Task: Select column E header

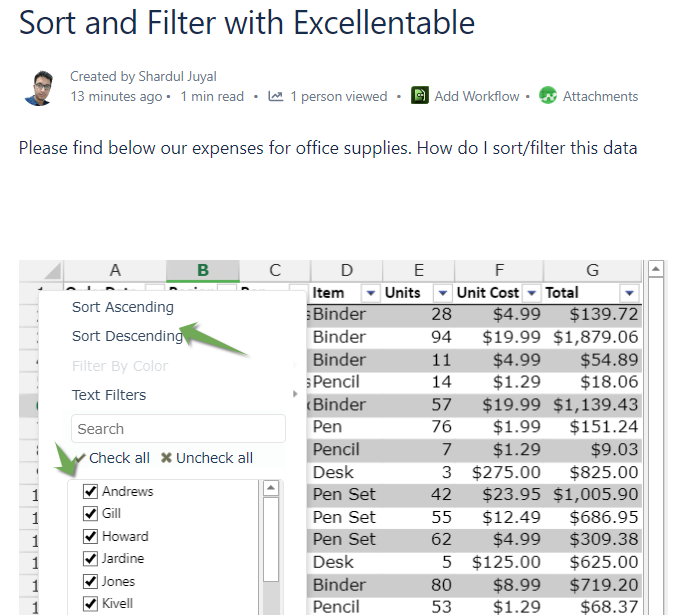Action: coord(419,271)
